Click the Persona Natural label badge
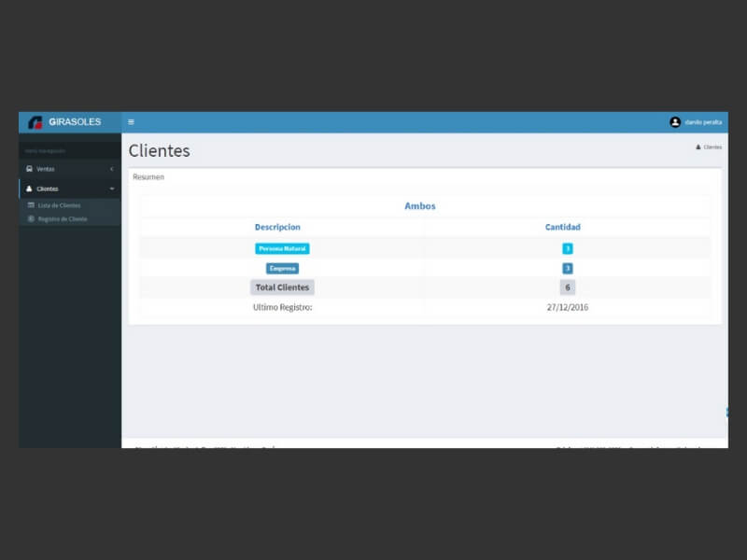This screenshot has width=747, height=560. [x=282, y=248]
